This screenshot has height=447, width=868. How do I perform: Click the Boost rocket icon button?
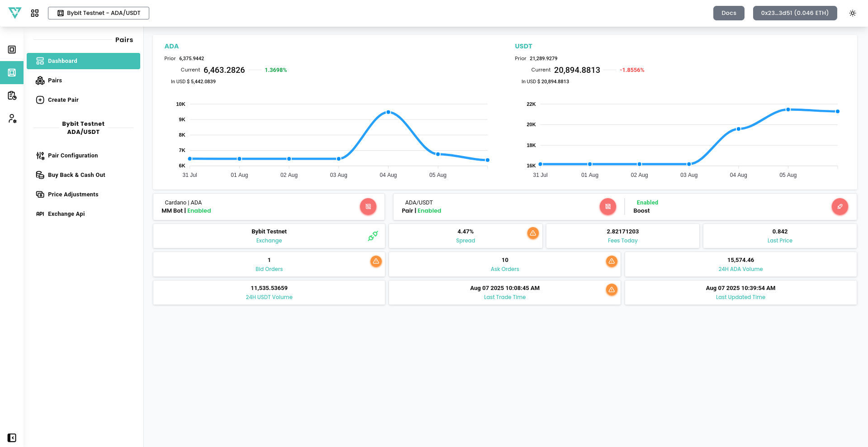[x=840, y=207]
